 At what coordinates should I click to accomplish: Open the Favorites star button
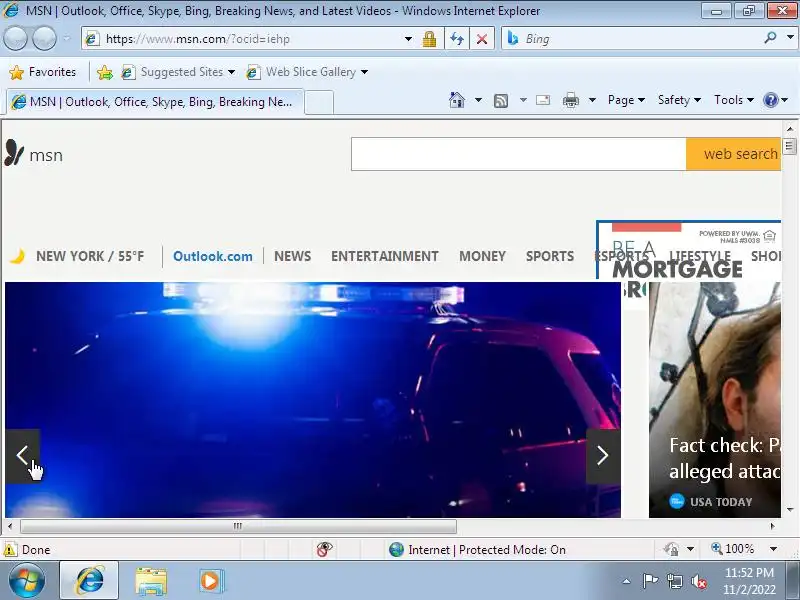click(x=42, y=72)
